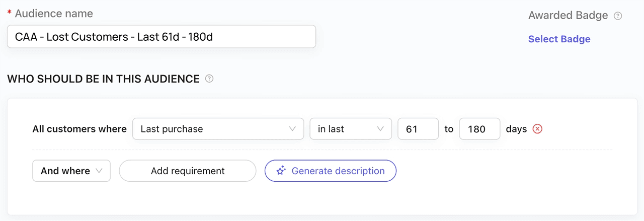Focus the Audience name text field
This screenshot has width=644, height=221.
161,37
